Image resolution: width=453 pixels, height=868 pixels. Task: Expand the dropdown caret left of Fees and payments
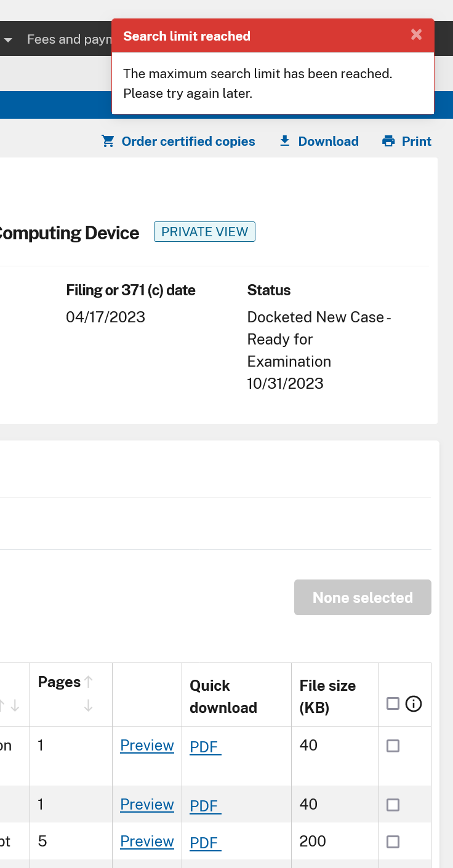[9, 40]
